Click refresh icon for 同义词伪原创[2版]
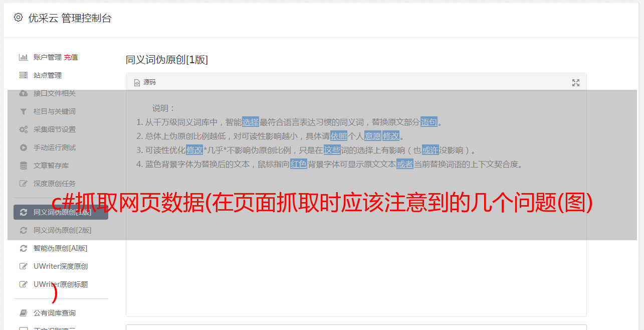Image resolution: width=644 pixels, height=330 pixels. click(x=23, y=230)
